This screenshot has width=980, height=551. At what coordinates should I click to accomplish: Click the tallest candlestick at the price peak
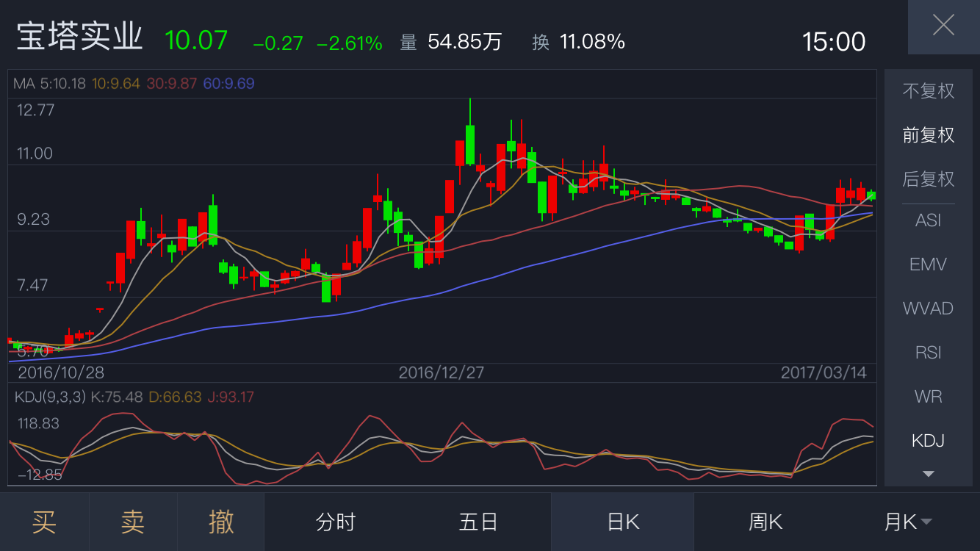[469, 132]
